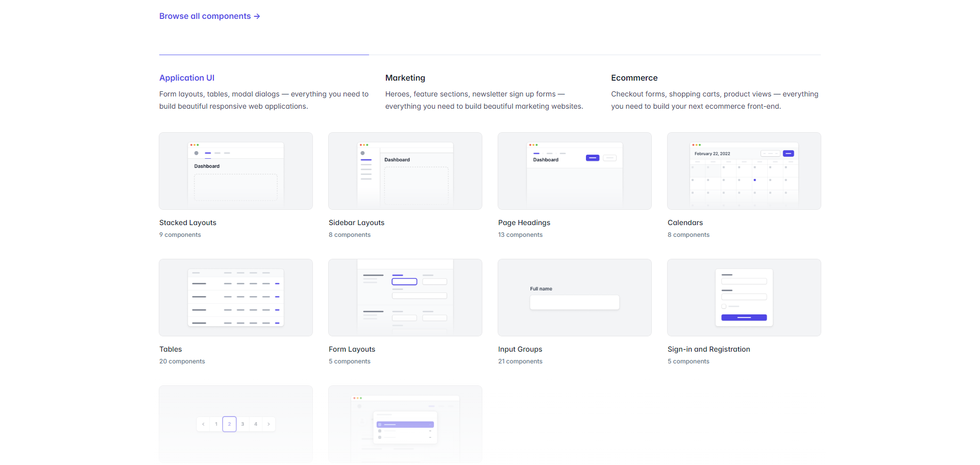This screenshot has width=980, height=465.
Task: Open the Input Groups preview thumbnail
Action: [x=575, y=298]
